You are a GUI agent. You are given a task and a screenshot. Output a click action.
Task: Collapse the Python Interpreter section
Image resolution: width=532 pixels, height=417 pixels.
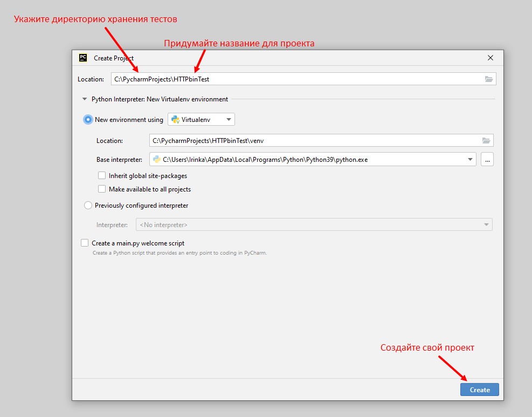pyautogui.click(x=84, y=99)
